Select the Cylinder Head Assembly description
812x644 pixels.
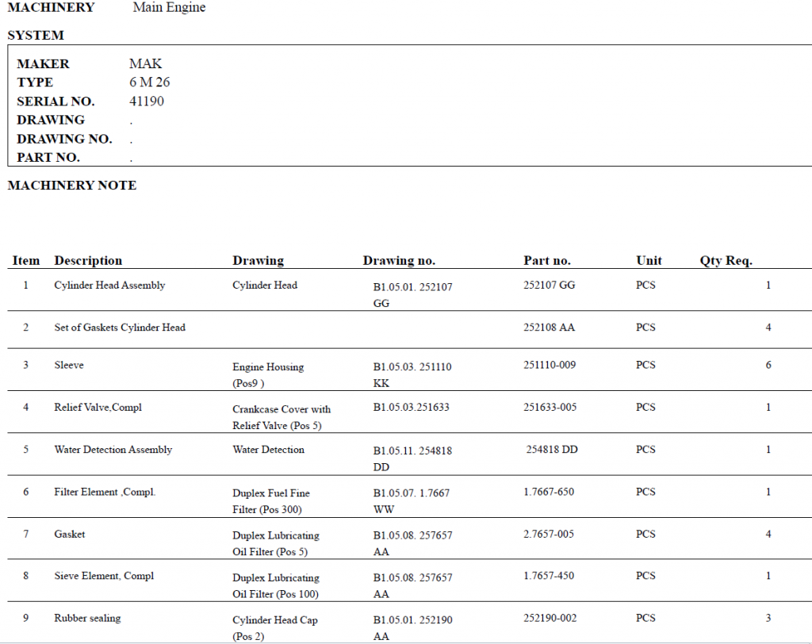pos(109,286)
